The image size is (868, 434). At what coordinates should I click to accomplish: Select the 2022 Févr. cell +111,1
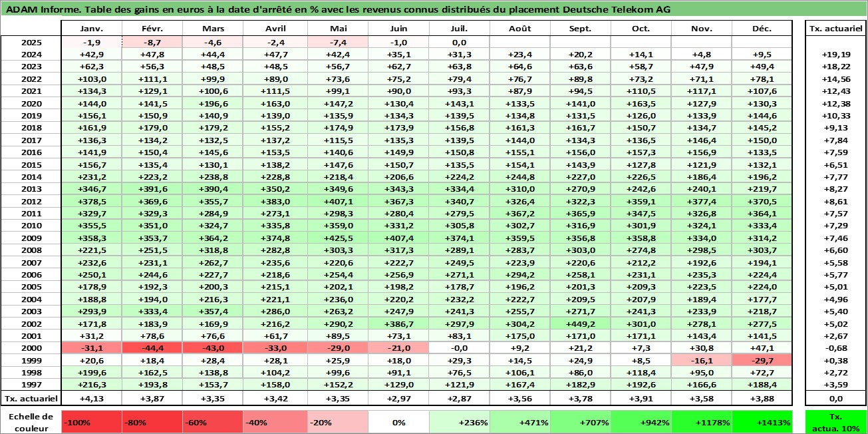[x=152, y=79]
